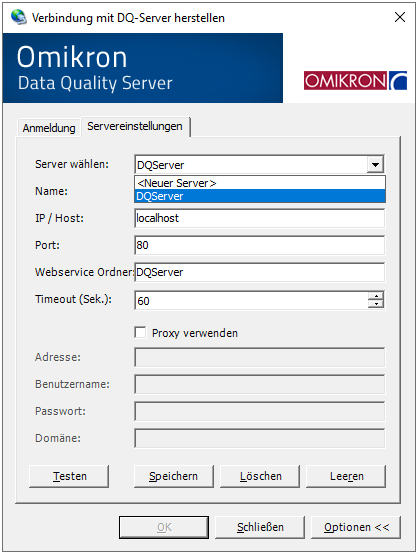Click into the Timeout (Sek.) value field
This screenshot has height=553, width=419.
251,300
